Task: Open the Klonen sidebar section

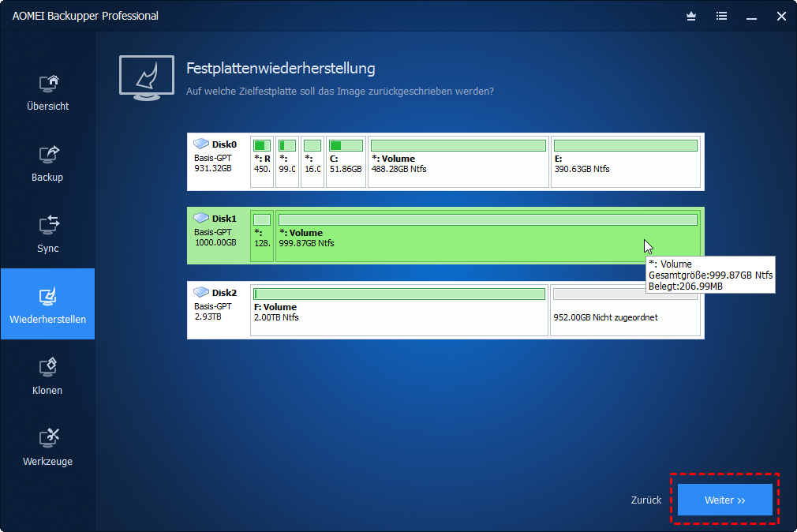Action: 48,377
